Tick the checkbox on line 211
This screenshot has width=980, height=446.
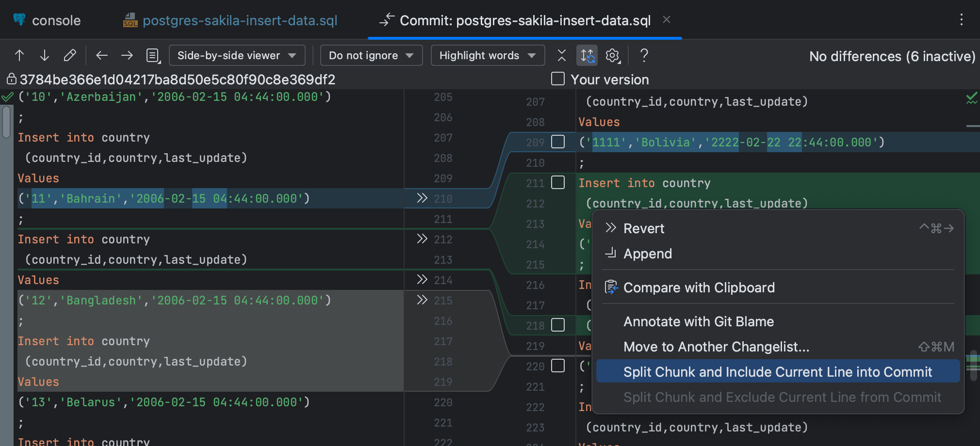(x=558, y=183)
